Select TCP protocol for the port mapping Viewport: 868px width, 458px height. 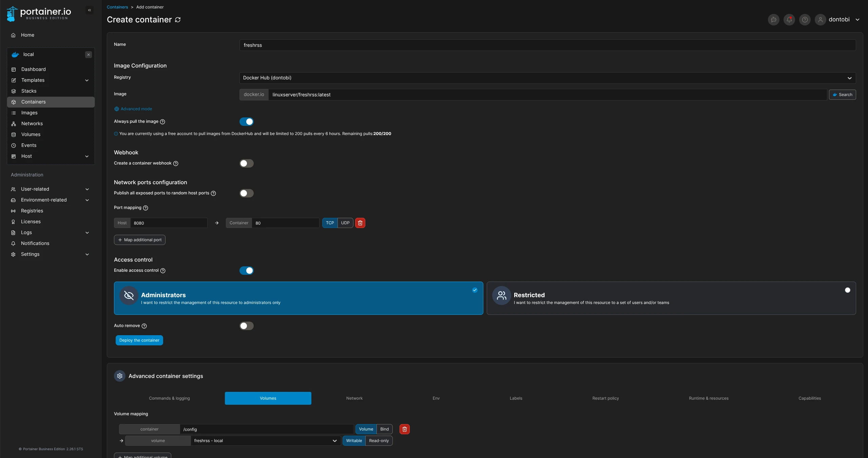tap(330, 223)
